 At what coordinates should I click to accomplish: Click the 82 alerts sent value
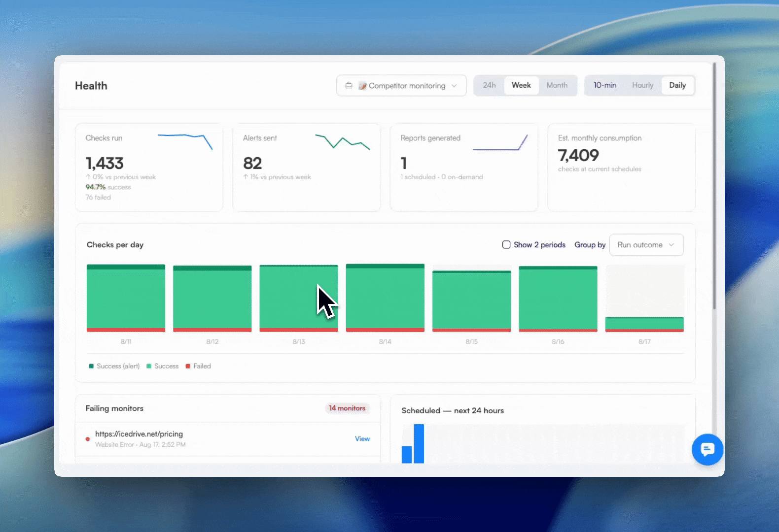tap(252, 163)
